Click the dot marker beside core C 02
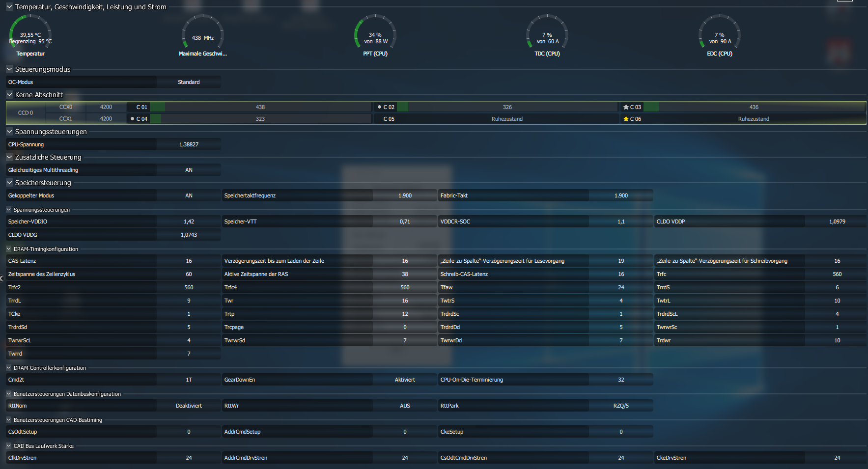This screenshot has height=469, width=868. point(379,107)
